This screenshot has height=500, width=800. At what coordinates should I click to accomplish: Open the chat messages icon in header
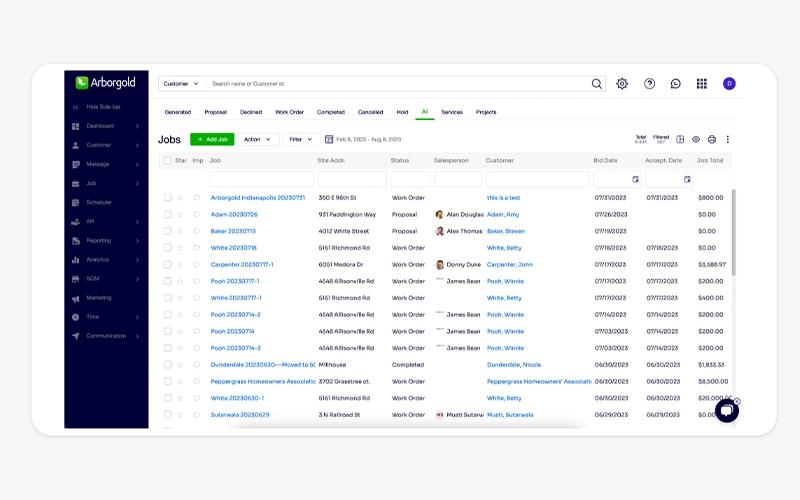(676, 84)
